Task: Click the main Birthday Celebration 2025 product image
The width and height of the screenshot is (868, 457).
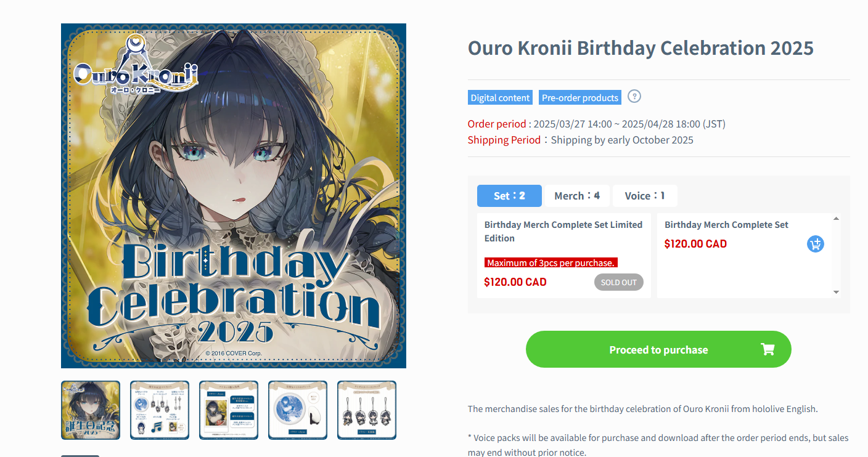Action: click(x=234, y=196)
